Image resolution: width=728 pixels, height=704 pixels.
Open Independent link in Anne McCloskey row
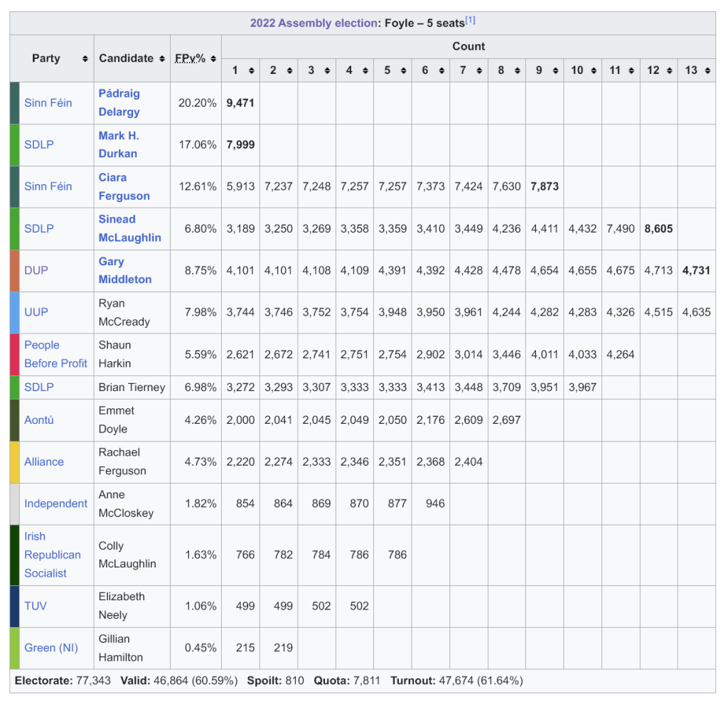click(x=55, y=504)
